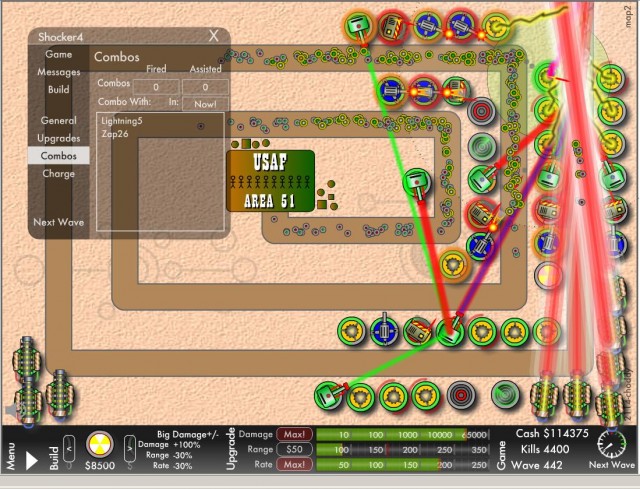Select the leftmost green cannon in the bottom row
Image resolution: width=640 pixels, height=489 pixels.
[329, 396]
